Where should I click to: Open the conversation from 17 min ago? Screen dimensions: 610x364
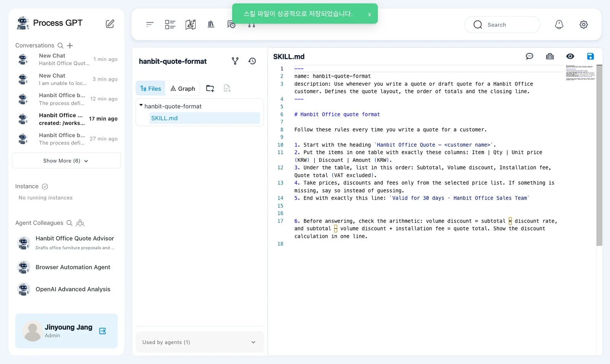[66, 119]
